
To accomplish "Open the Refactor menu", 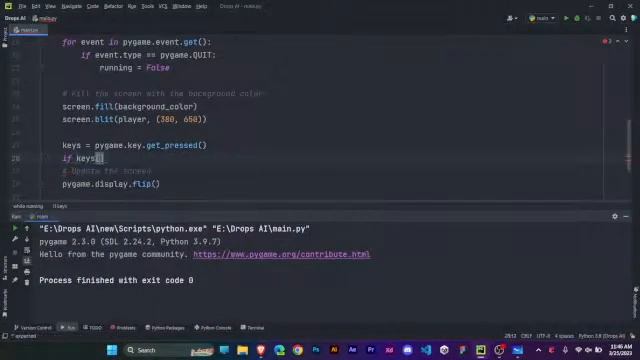I will [x=113, y=7].
